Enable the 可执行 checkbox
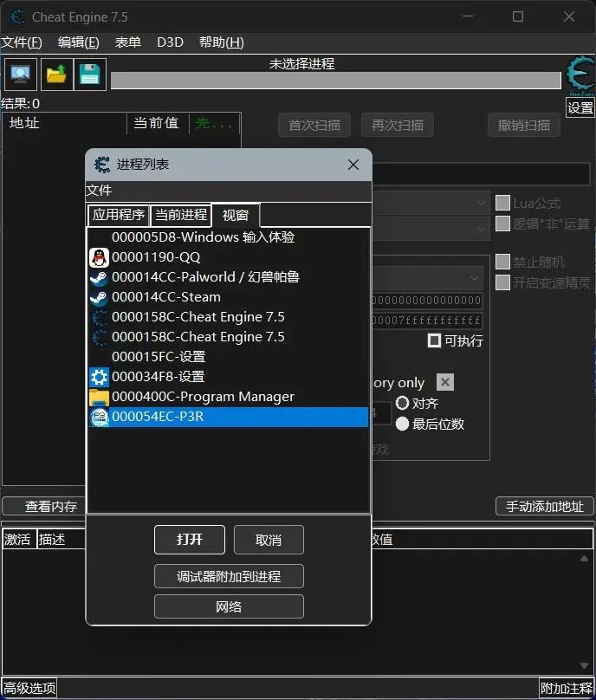This screenshot has height=700, width=596. (x=435, y=340)
